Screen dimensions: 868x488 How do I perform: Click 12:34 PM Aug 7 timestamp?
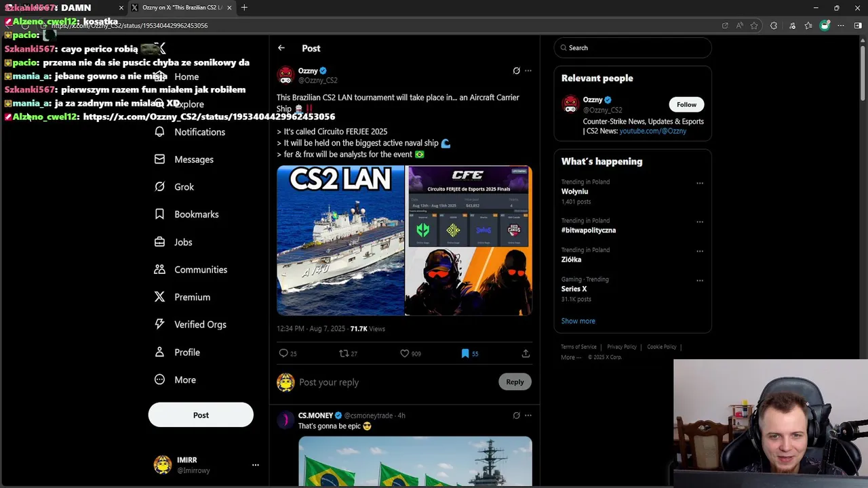coord(311,329)
